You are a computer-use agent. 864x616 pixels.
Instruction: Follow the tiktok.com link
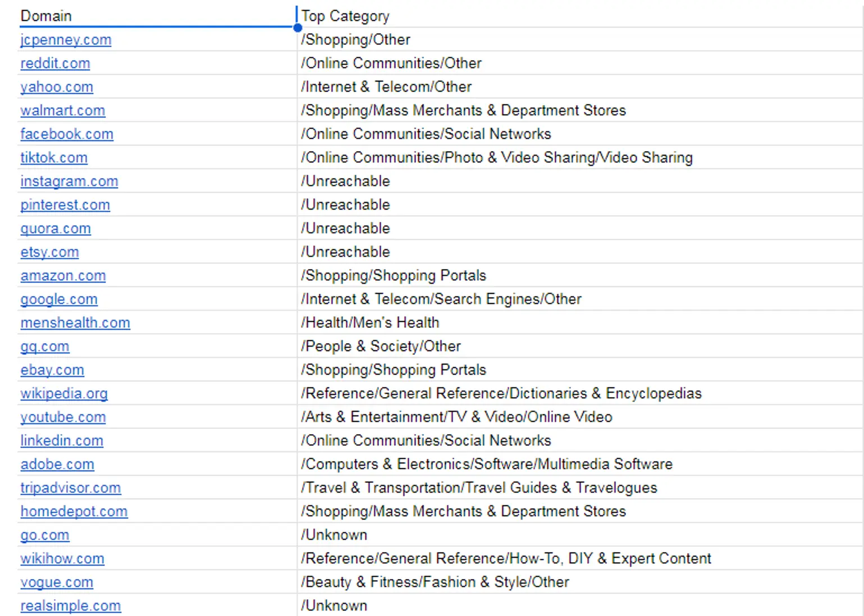pos(54,158)
